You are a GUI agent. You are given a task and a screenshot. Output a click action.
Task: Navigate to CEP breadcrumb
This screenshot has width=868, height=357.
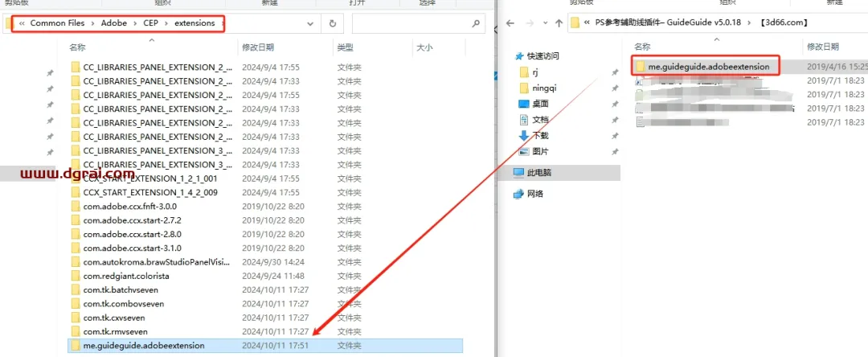point(150,23)
